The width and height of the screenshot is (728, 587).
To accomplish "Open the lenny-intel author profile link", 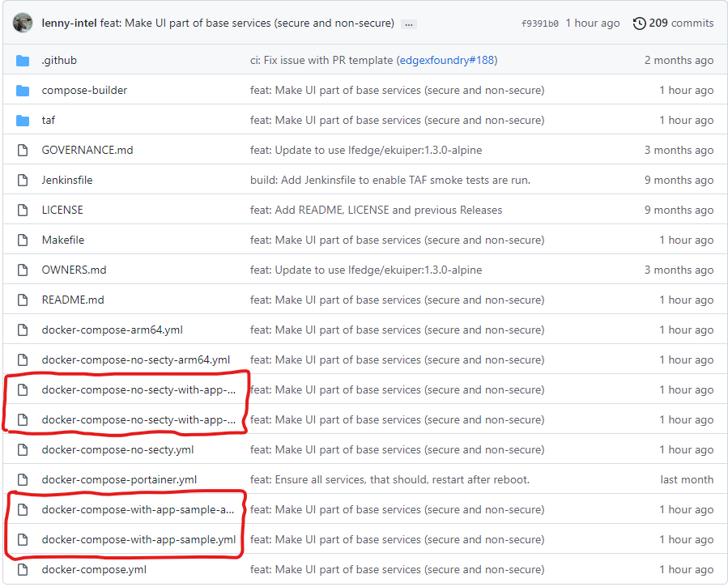I will (x=69, y=23).
